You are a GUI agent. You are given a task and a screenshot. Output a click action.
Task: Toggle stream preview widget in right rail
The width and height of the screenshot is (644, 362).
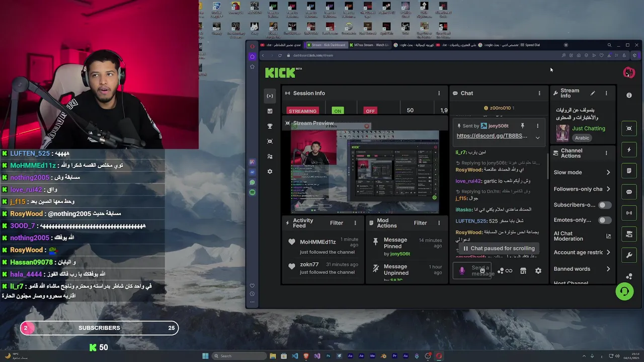629,128
